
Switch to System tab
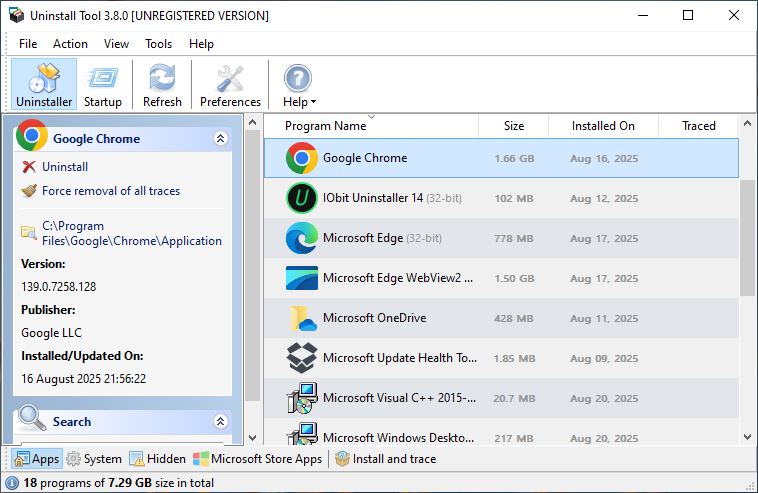point(94,459)
